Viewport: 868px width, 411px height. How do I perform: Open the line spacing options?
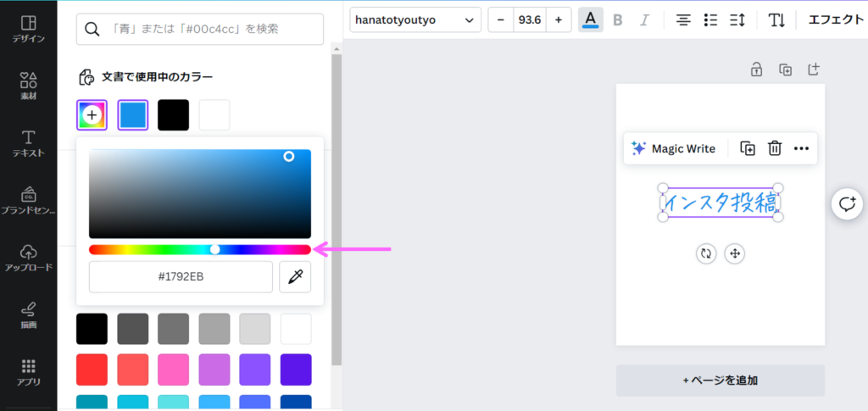[737, 19]
